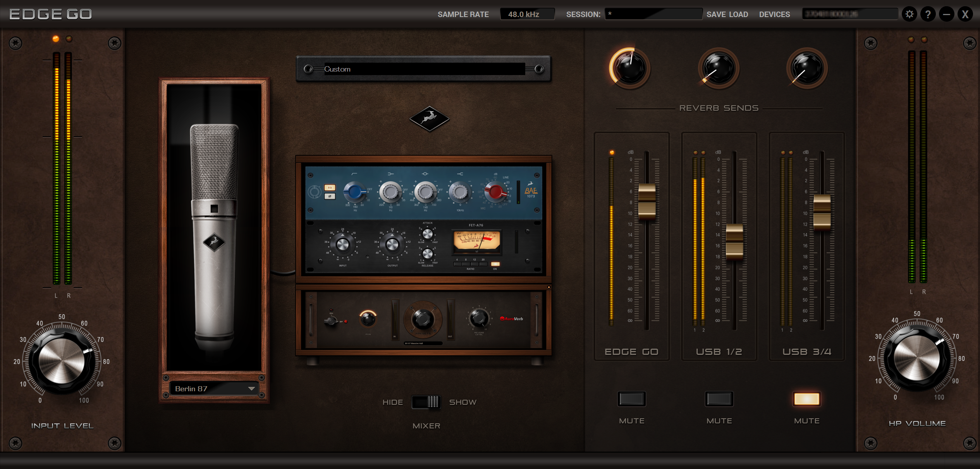
Task: Open settings with the gear icon
Action: 910,14
